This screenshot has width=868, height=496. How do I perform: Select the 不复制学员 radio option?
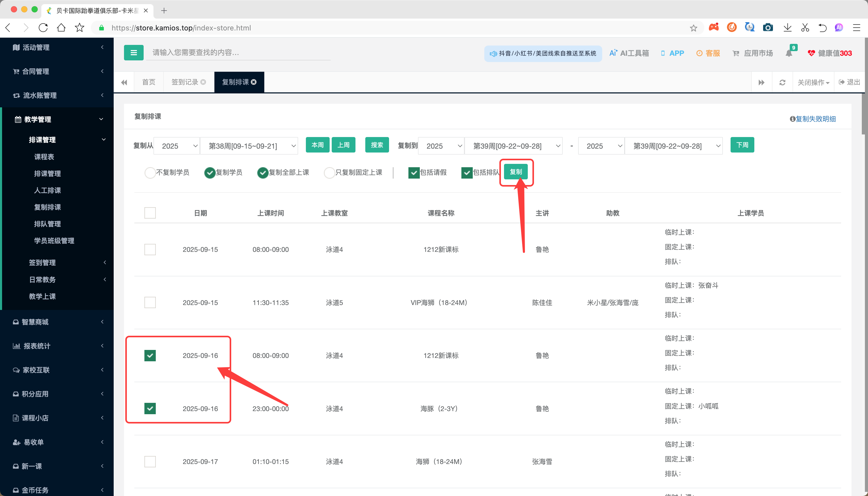(x=150, y=173)
